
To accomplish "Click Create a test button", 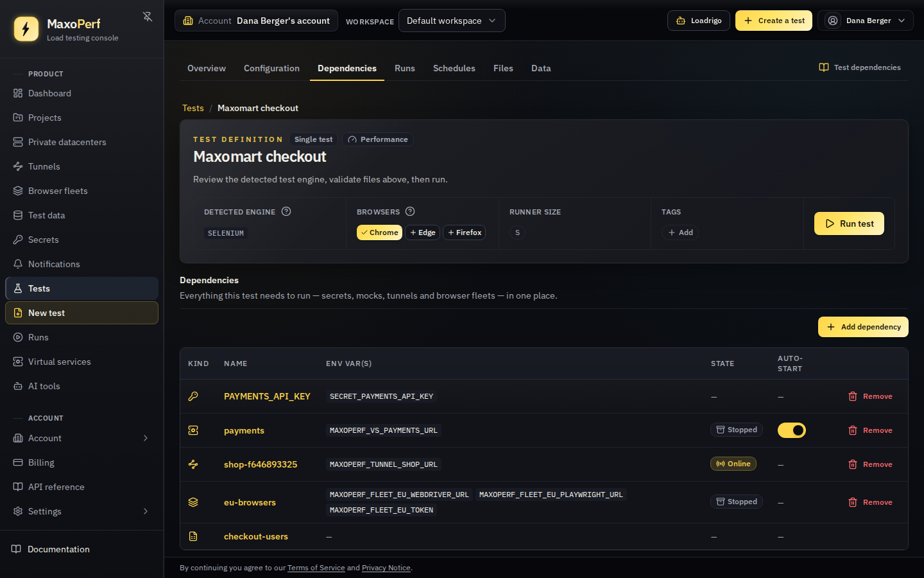I will tap(774, 21).
